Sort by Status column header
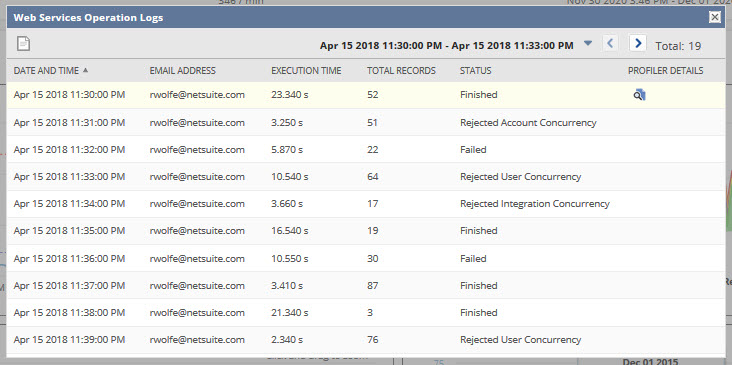 (x=475, y=71)
